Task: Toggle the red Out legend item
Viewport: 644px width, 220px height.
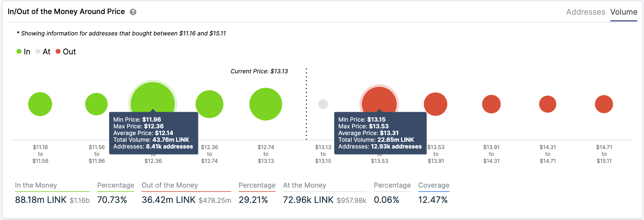Action: point(66,52)
